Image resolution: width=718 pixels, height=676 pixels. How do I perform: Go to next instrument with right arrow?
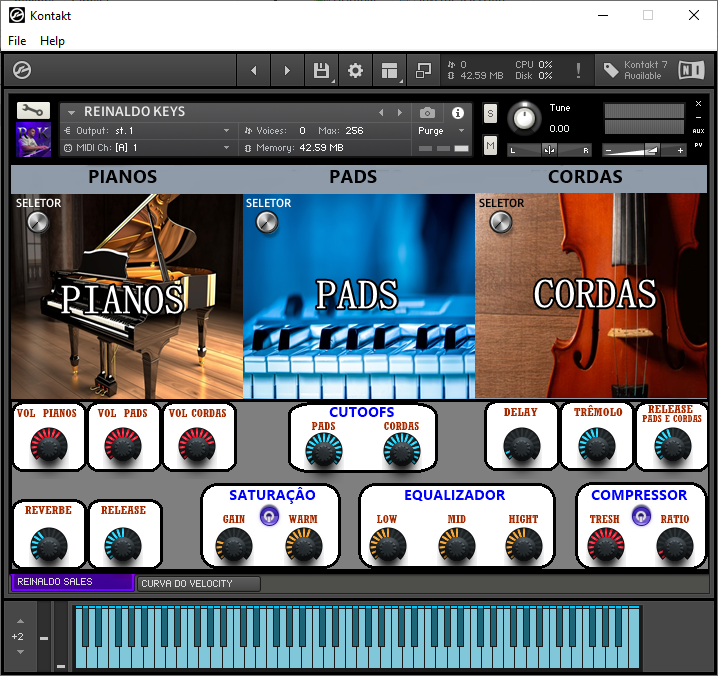(287, 70)
